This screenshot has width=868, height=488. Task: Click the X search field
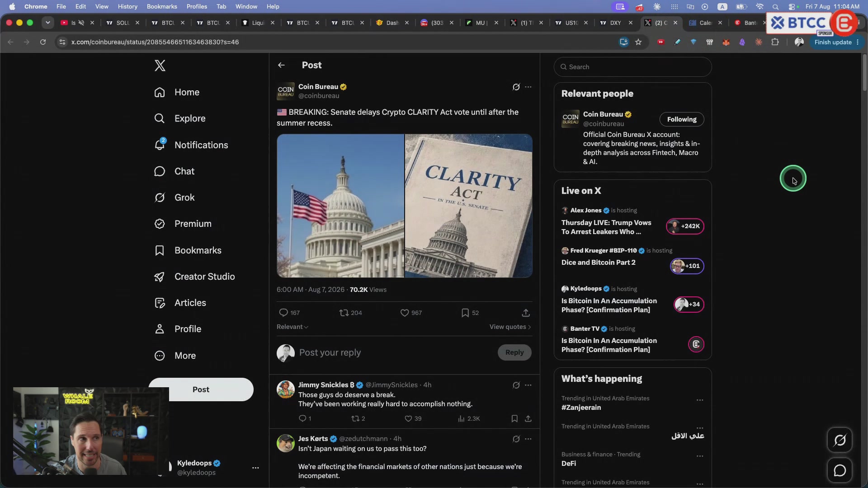click(x=632, y=67)
